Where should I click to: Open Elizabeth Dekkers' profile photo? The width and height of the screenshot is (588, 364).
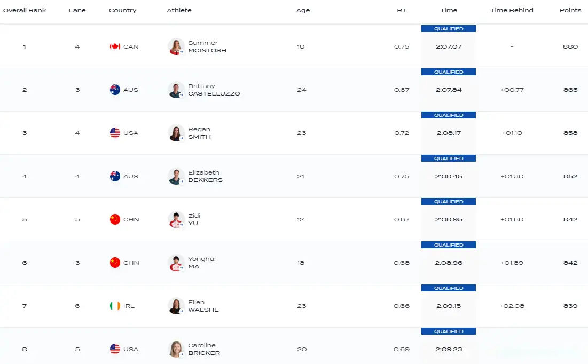point(176,176)
